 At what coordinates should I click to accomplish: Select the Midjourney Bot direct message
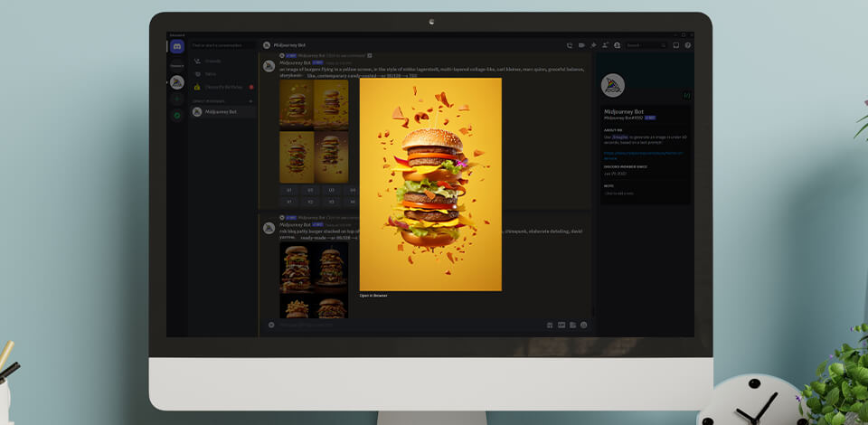[222, 112]
